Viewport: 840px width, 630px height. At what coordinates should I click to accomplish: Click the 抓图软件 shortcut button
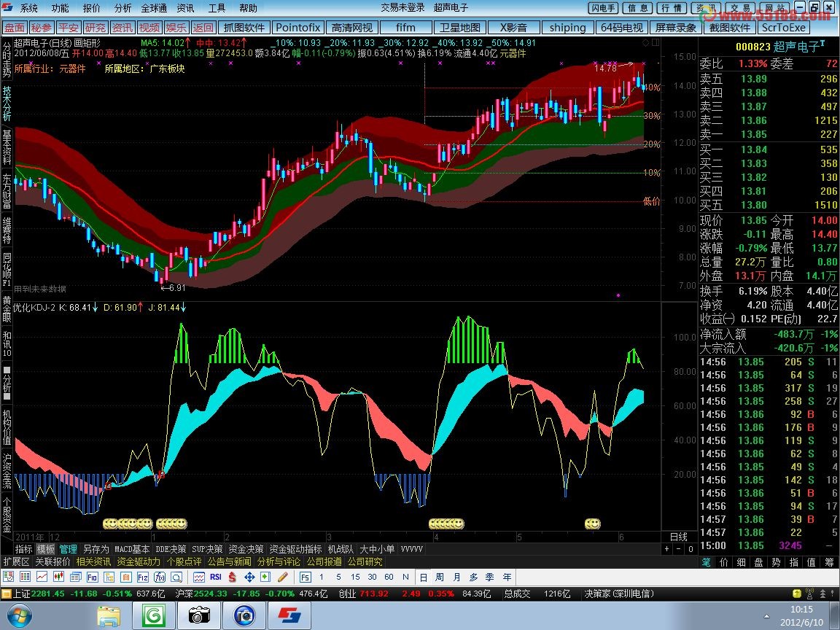244,28
